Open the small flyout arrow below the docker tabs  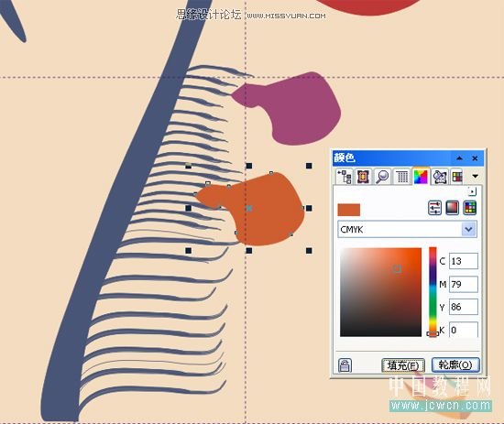click(x=472, y=191)
